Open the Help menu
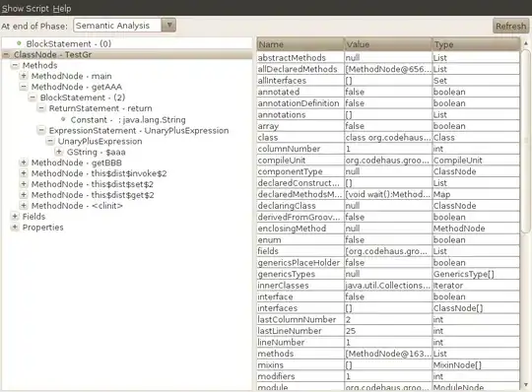Screen dimensions: 532x392 [x=62, y=8]
